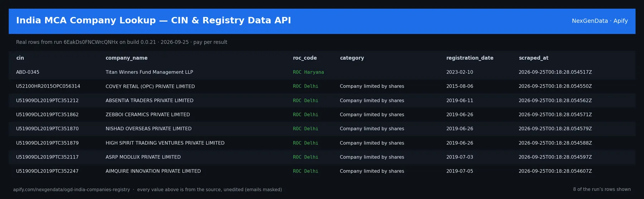
Task: Click timestamp ending 054597Z
Action: (x=555, y=157)
